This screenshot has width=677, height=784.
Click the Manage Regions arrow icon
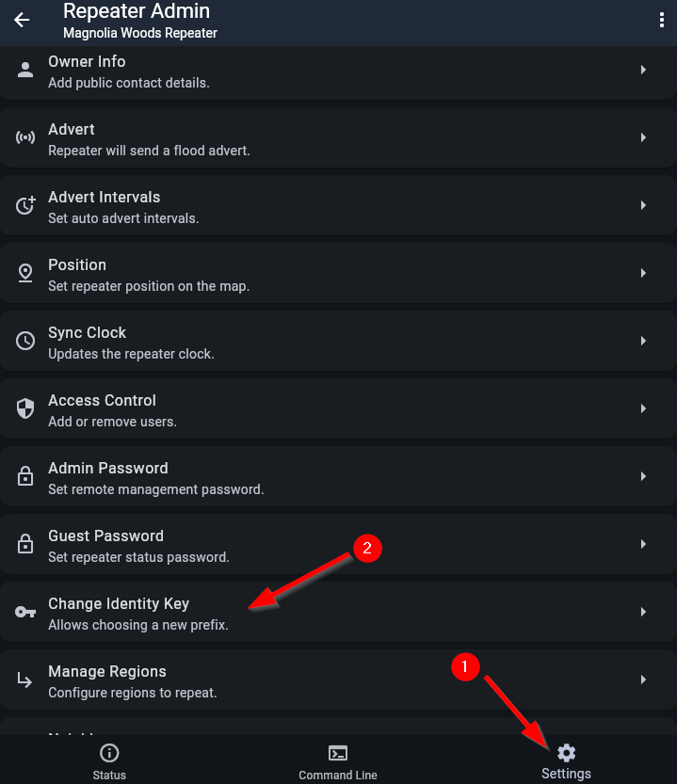click(x=25, y=679)
